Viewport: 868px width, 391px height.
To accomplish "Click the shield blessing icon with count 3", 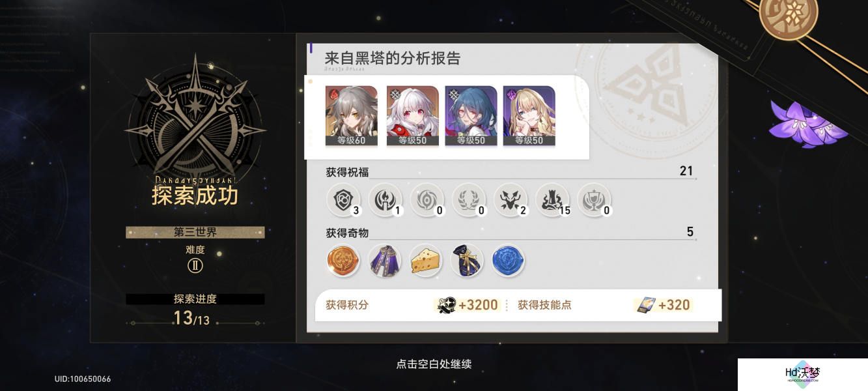I will coord(343,200).
